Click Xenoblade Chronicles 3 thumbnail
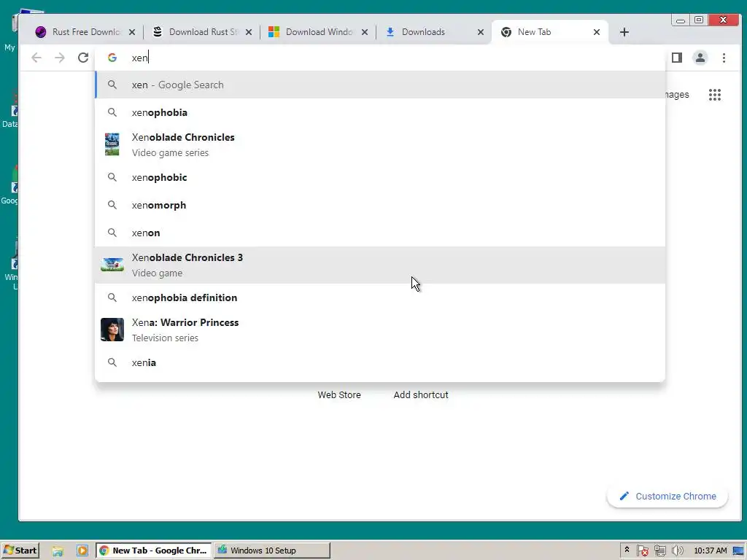 tap(112, 264)
